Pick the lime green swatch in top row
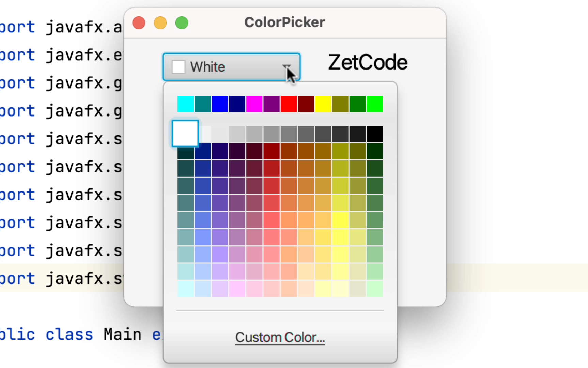Screen dimensions: 588x368 [375, 104]
